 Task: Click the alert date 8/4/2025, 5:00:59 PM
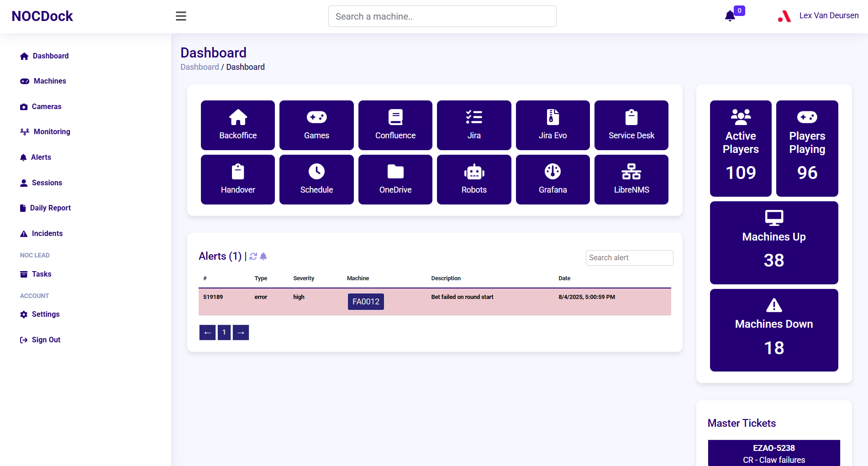[x=587, y=297]
